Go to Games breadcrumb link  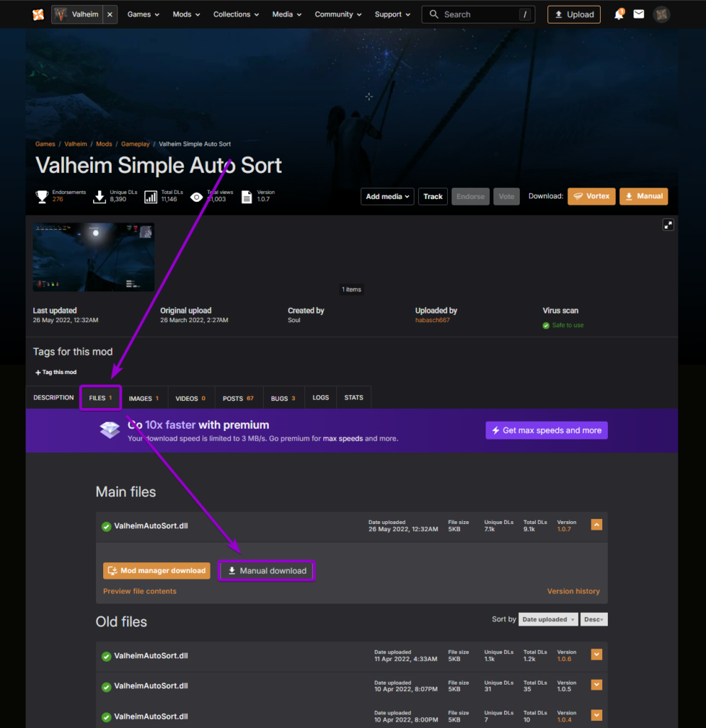click(45, 144)
